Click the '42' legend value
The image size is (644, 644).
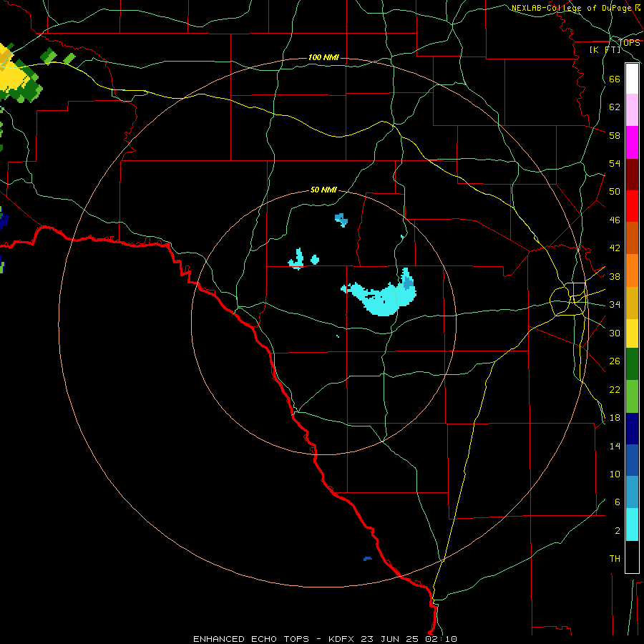pyautogui.click(x=615, y=248)
